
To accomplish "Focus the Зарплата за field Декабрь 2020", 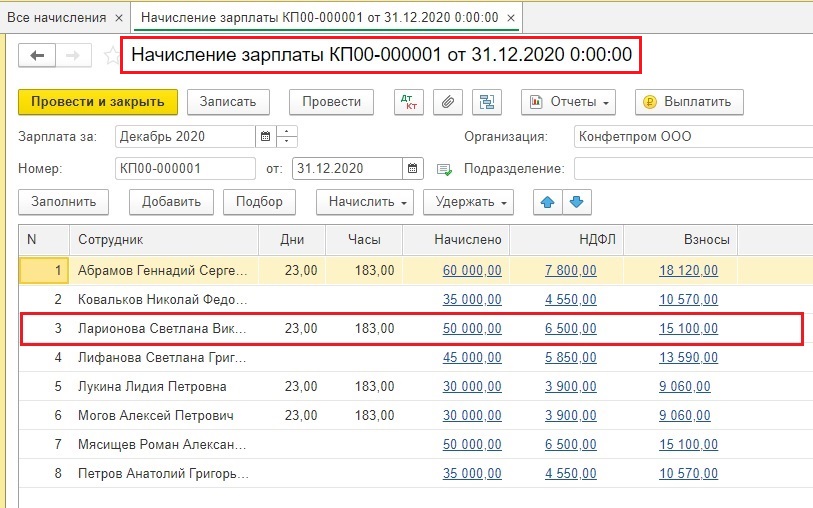I will pyautogui.click(x=186, y=137).
